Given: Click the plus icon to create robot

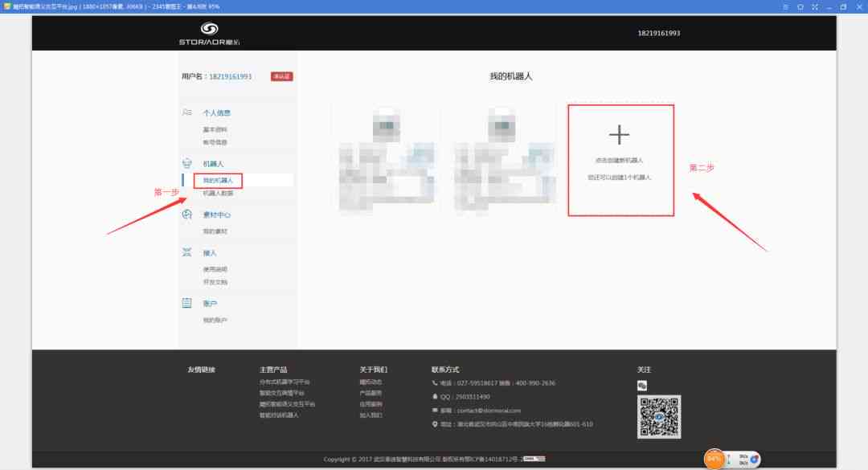Looking at the screenshot, I should [619, 134].
